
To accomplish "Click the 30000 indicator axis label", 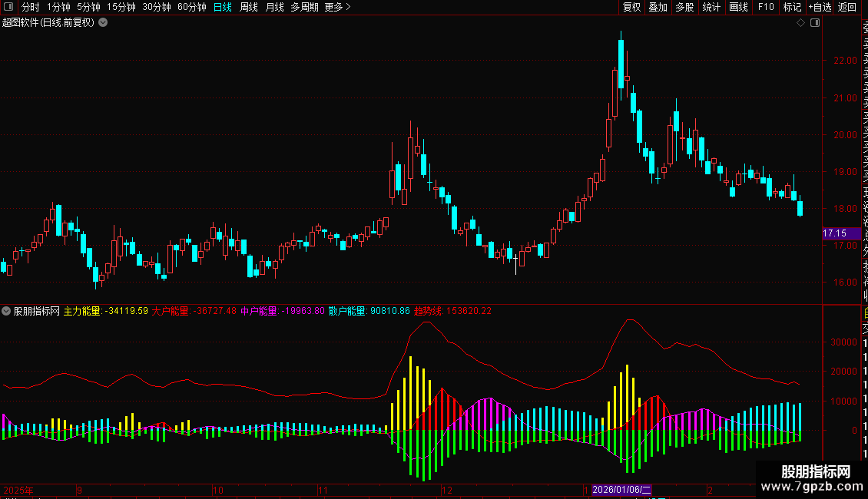I will tap(843, 342).
